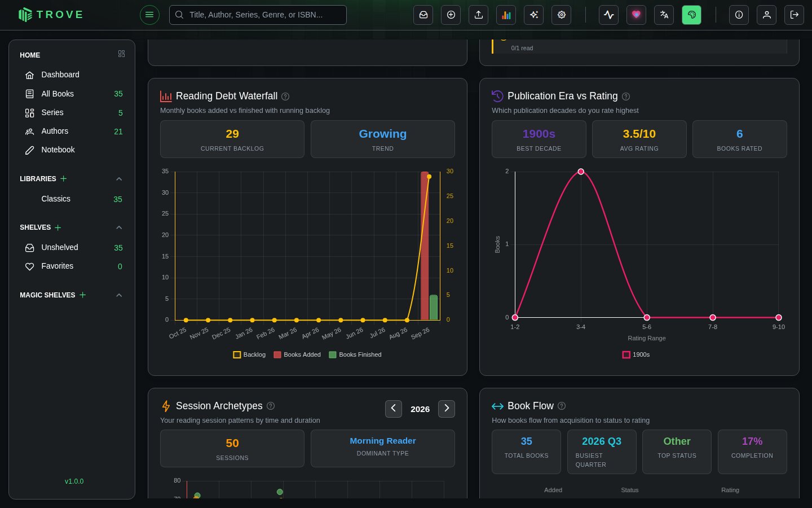Open the user profile icon
Viewport: 812px width, 508px height.
(767, 15)
